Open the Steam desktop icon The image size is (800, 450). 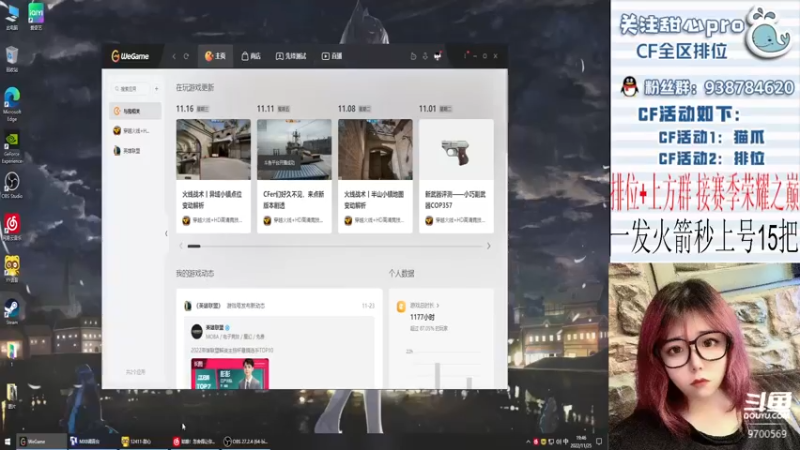tap(12, 312)
